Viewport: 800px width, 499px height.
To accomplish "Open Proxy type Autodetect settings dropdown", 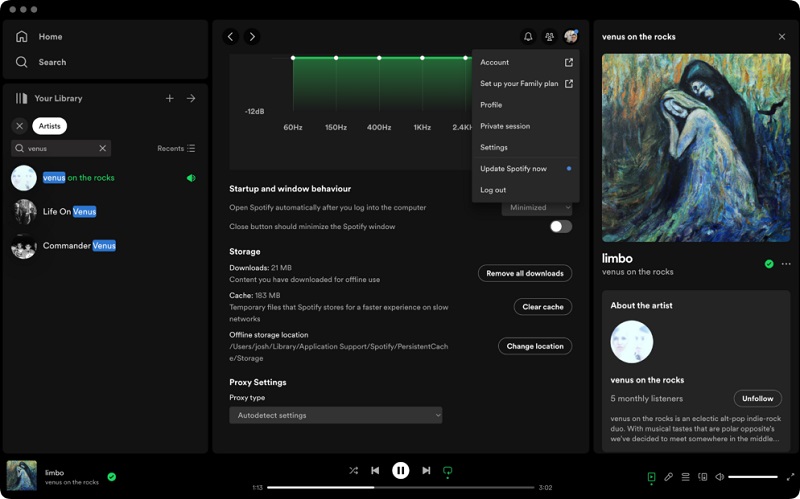I will pos(336,415).
